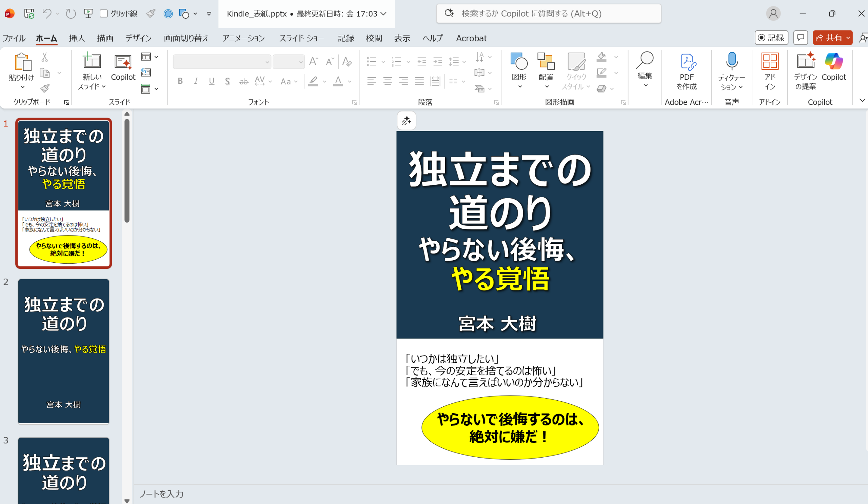The height and width of the screenshot is (504, 868).
Task: Click the designer sparkle icon above slide
Action: pos(406,120)
